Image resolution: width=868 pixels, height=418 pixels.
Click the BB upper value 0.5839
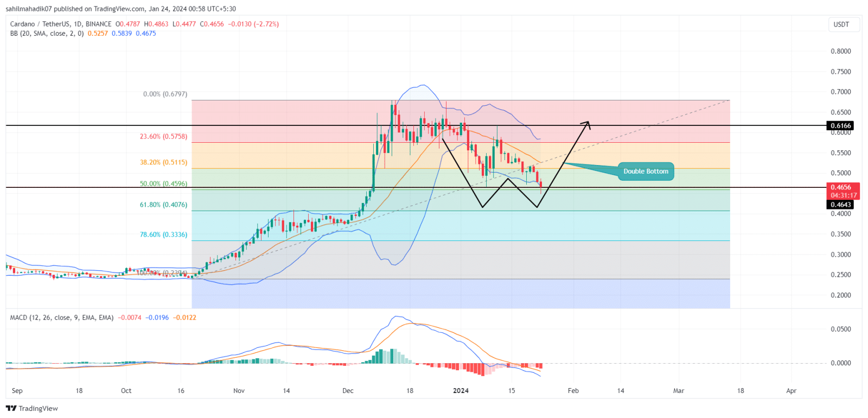point(122,33)
